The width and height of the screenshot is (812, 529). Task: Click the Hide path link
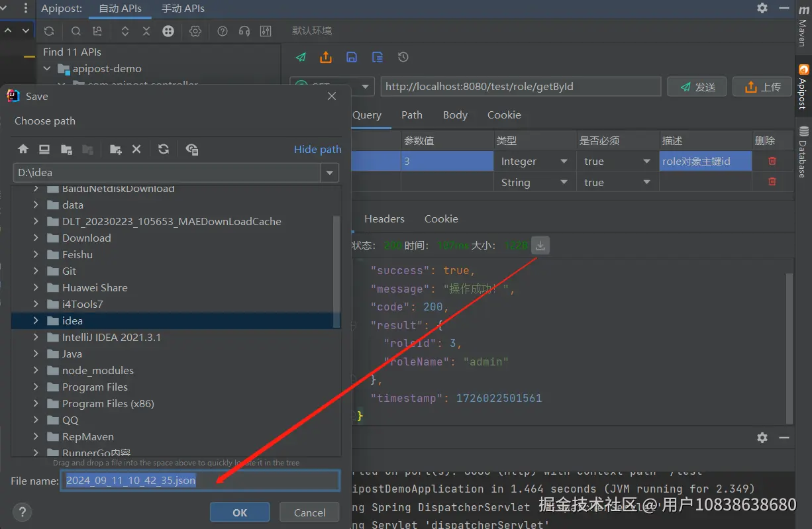(317, 150)
